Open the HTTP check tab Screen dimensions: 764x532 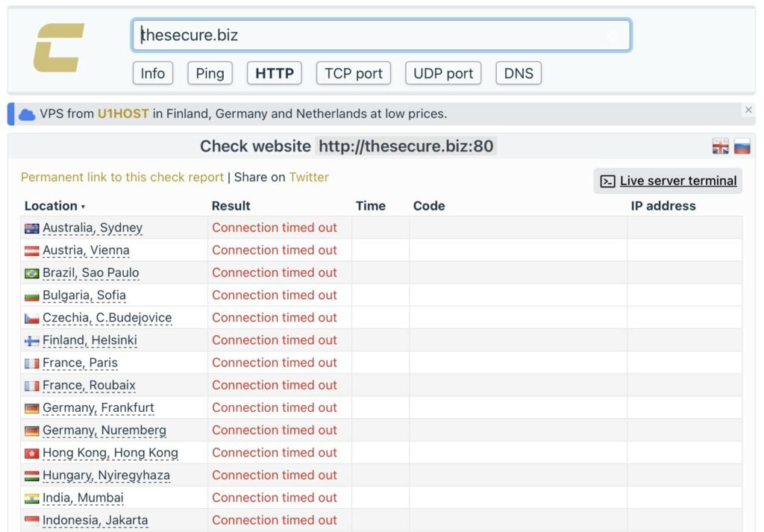click(274, 73)
